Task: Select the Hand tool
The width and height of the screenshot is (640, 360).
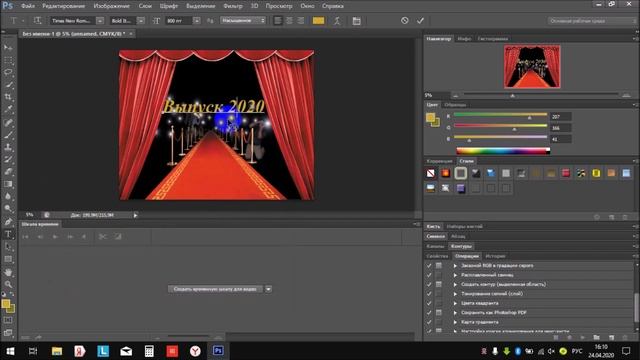Action: click(x=8, y=272)
